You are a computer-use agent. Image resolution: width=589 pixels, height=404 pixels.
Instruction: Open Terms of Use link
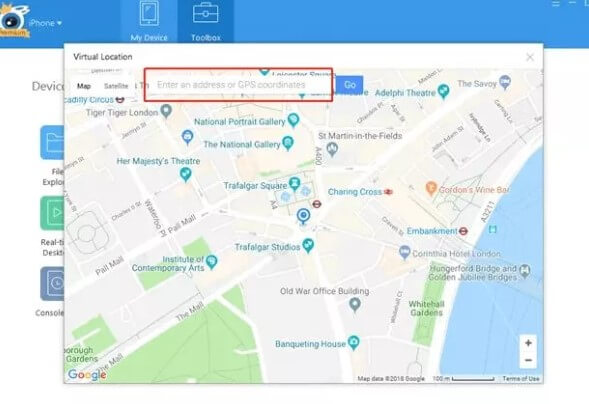[521, 378]
